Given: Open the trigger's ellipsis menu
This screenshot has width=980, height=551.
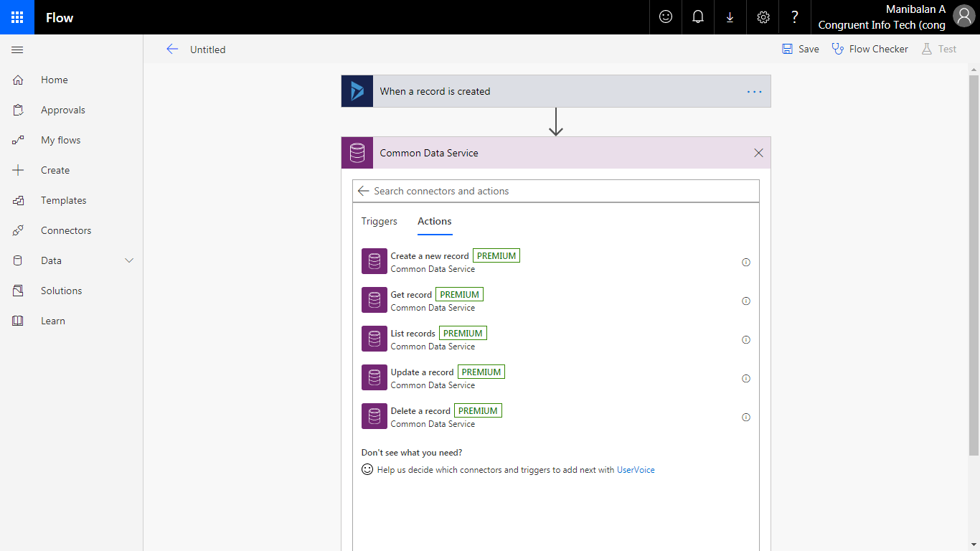Looking at the screenshot, I should 755,92.
